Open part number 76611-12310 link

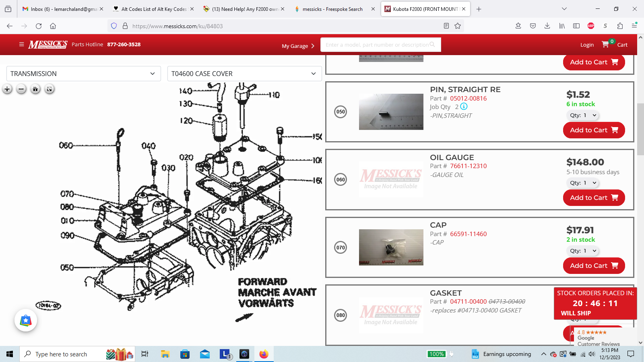(468, 166)
